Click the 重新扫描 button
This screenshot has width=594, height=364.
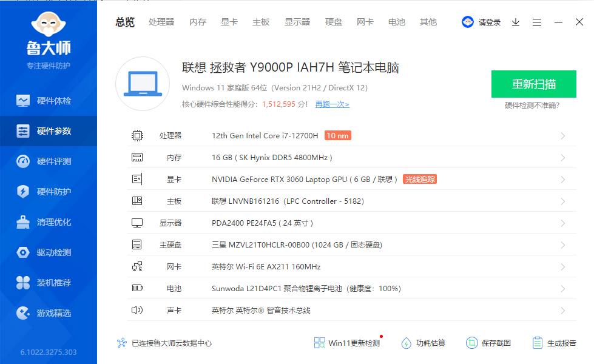click(x=534, y=84)
